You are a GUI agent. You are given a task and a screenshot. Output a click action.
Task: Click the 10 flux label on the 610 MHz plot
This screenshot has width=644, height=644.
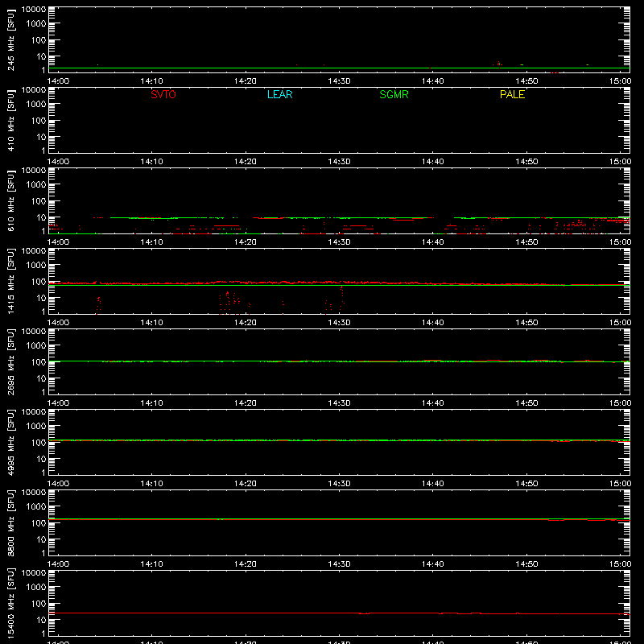(41, 217)
